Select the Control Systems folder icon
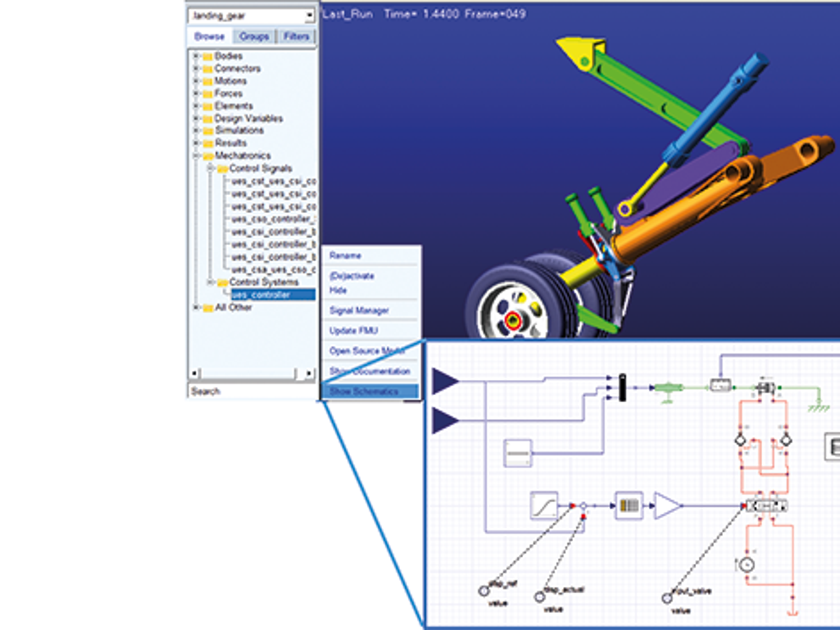Viewport: 840px width, 630px height. click(223, 282)
